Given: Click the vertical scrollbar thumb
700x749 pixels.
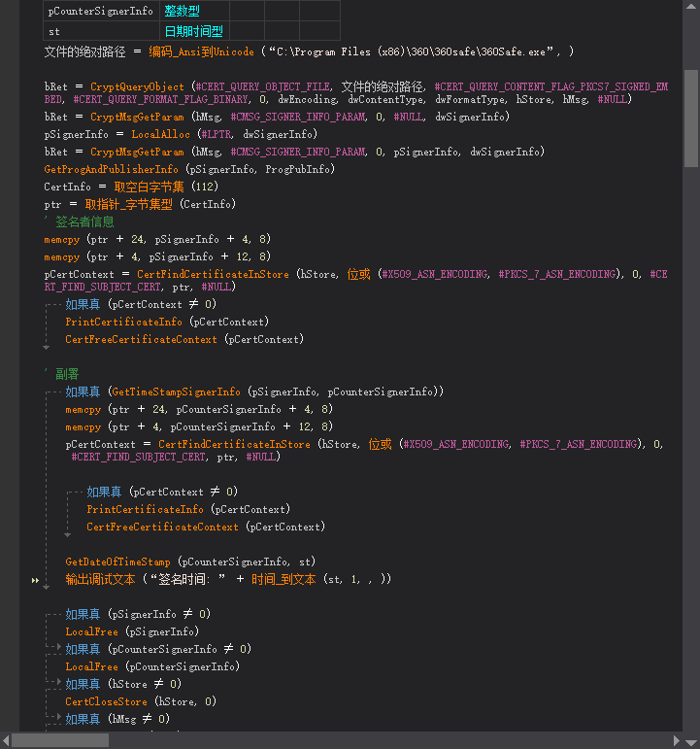Looking at the screenshot, I should point(691,119).
